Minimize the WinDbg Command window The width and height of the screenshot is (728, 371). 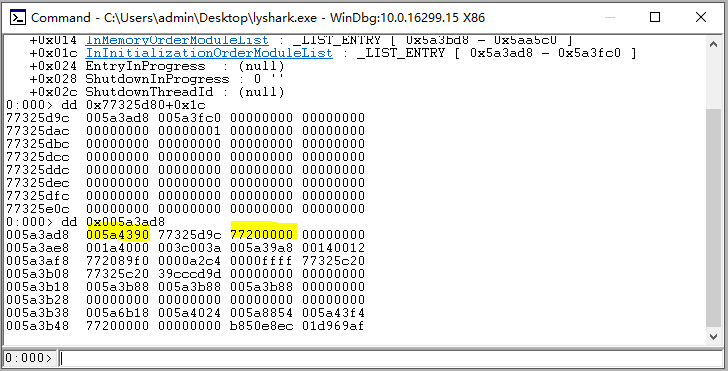[610, 18]
